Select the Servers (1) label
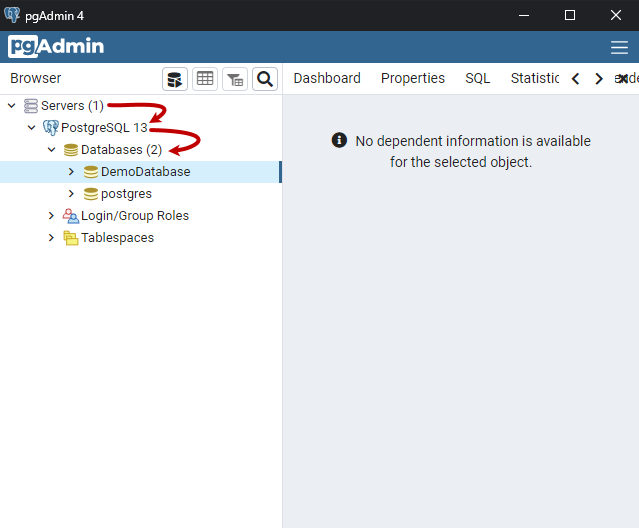The width and height of the screenshot is (639, 528). (x=72, y=106)
